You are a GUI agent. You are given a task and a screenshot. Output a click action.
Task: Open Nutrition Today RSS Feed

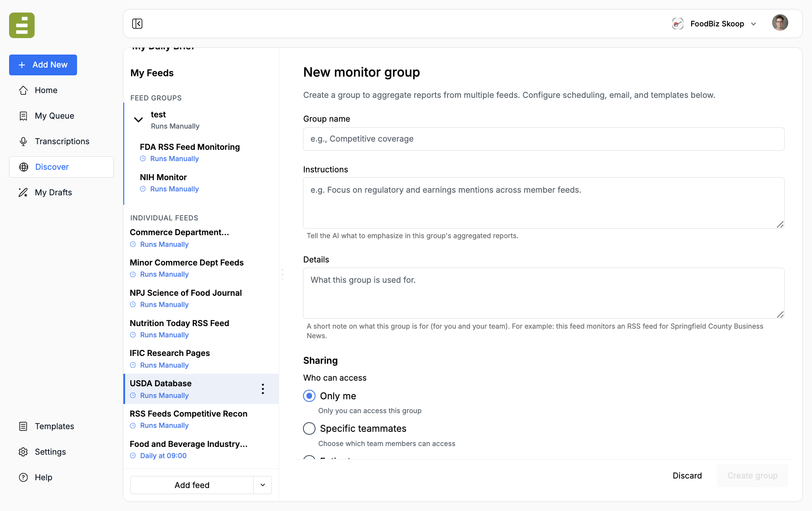(201, 329)
